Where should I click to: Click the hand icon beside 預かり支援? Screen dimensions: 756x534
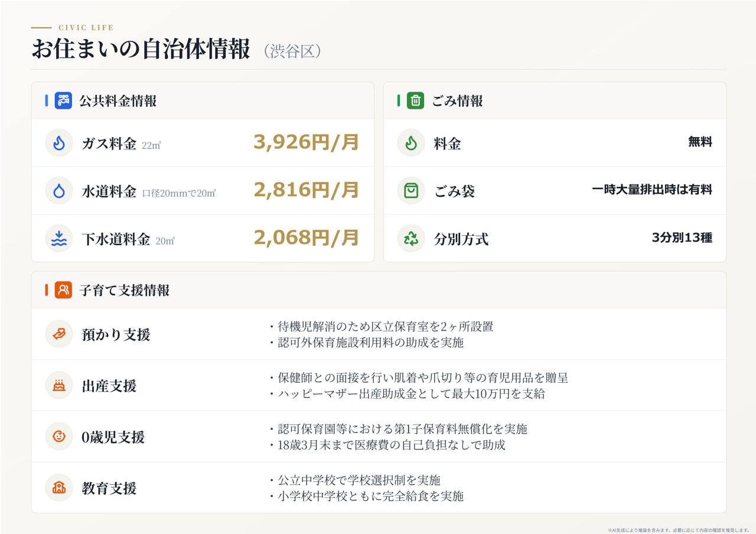tap(59, 334)
